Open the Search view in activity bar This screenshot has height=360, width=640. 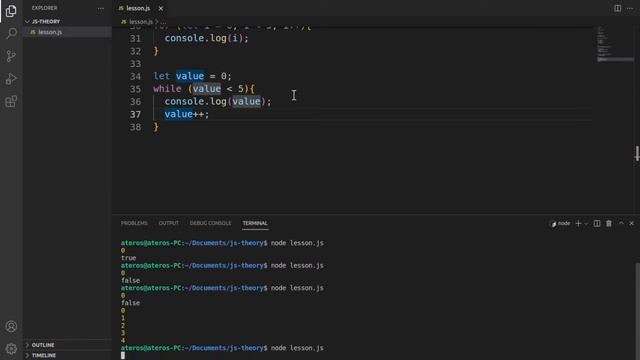pos(11,33)
